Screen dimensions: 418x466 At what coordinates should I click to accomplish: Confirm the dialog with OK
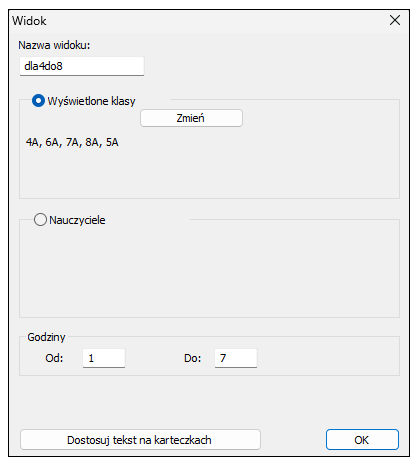click(362, 440)
